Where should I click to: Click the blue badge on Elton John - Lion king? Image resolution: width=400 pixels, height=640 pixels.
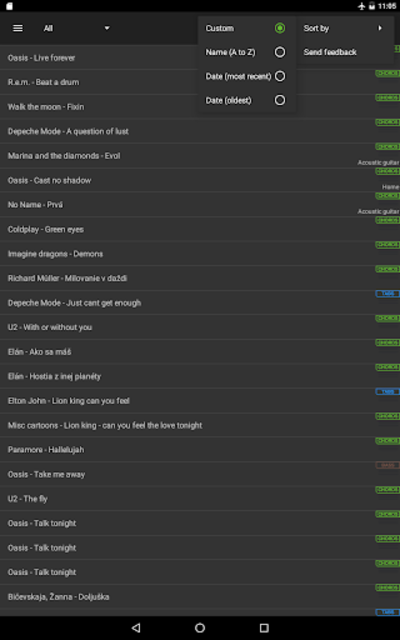tap(387, 391)
